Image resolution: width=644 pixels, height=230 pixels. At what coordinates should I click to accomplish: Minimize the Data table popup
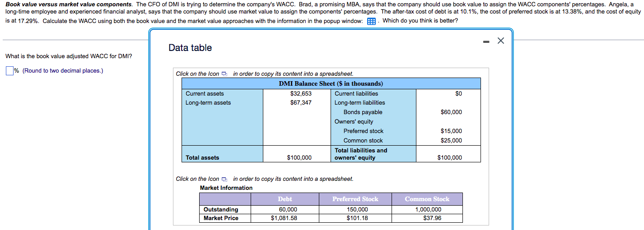[x=487, y=41]
